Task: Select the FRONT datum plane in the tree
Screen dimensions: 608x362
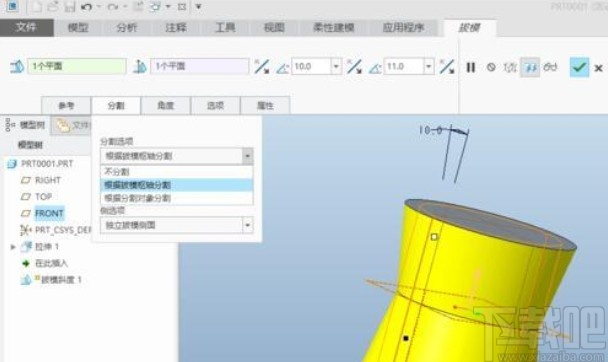Action: 49,213
